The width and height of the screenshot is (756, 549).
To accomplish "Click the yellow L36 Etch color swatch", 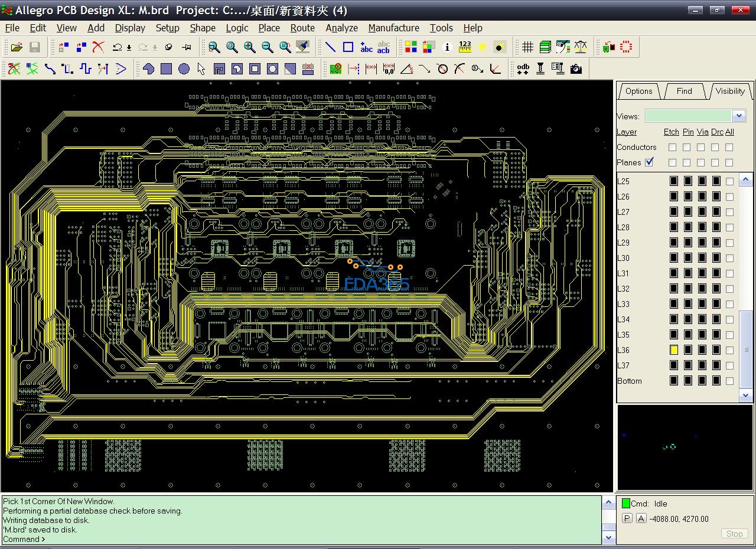I will pos(674,350).
